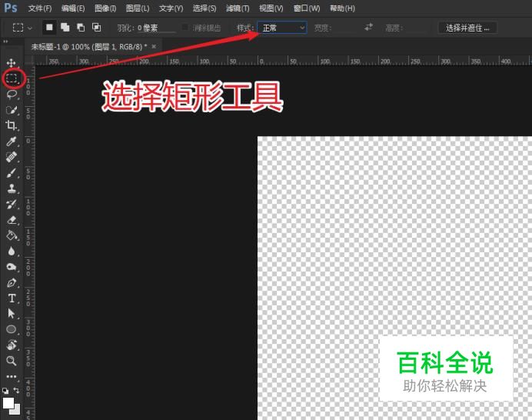
Task: Select the Quick Selection tool
Action: click(12, 110)
